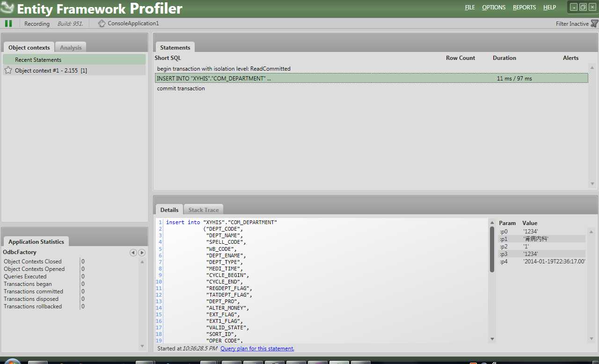Maximize the profiler window
The height and width of the screenshot is (364, 599).
coord(583,7)
